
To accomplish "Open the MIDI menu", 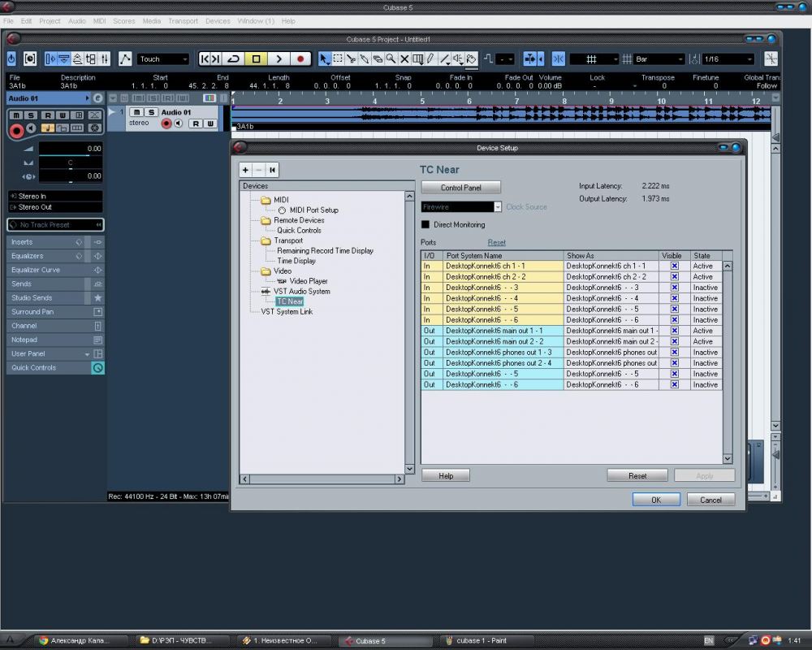I will (99, 21).
